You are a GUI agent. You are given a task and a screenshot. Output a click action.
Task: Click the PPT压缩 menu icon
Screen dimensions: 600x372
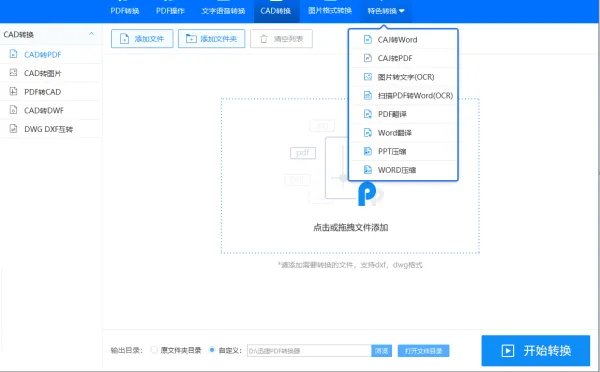pos(367,151)
